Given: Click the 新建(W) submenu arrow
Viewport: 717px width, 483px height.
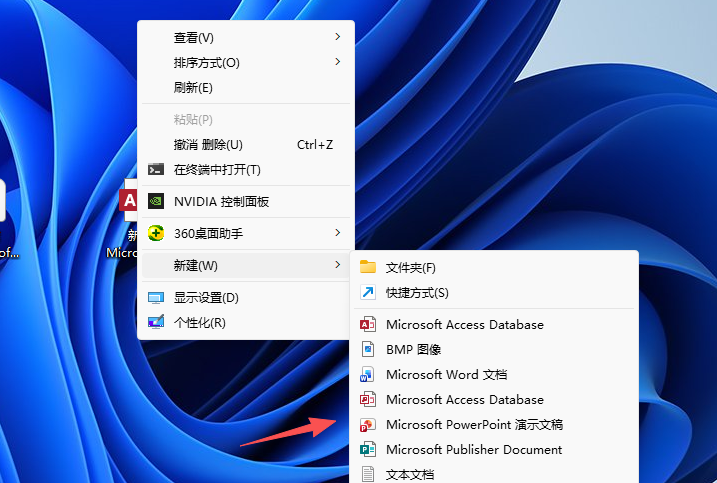Looking at the screenshot, I should pos(337,265).
